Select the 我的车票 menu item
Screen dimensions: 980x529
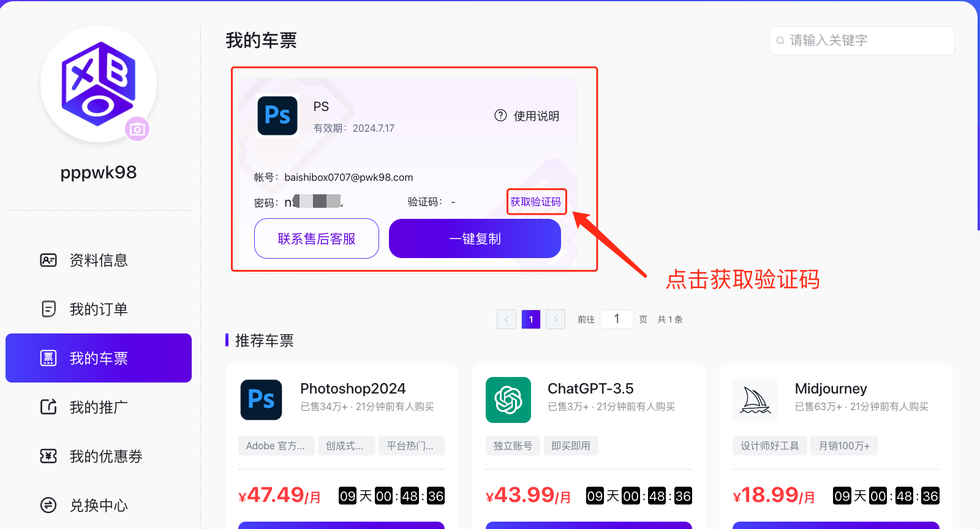(x=99, y=358)
